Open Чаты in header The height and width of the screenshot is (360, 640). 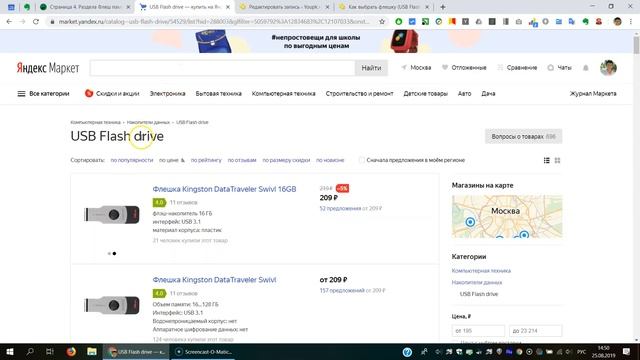559,68
